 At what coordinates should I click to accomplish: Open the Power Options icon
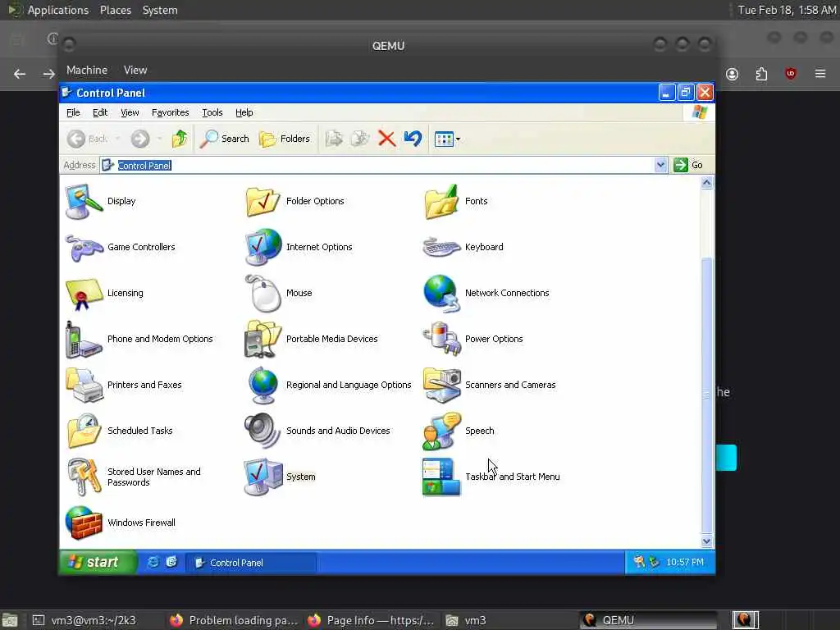click(441, 340)
